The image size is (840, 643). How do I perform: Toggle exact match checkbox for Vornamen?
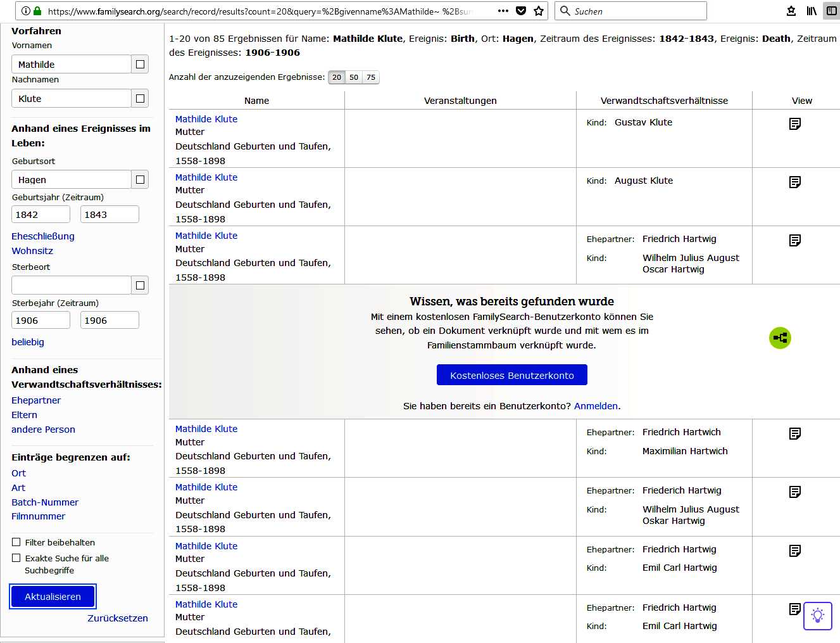click(x=140, y=64)
